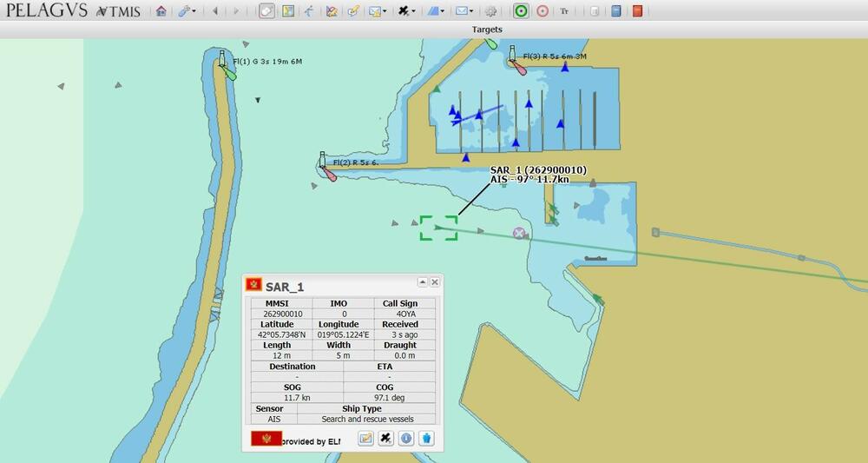Click the satellite icon in top toolbar
The width and height of the screenshot is (868, 463).
(x=404, y=11)
